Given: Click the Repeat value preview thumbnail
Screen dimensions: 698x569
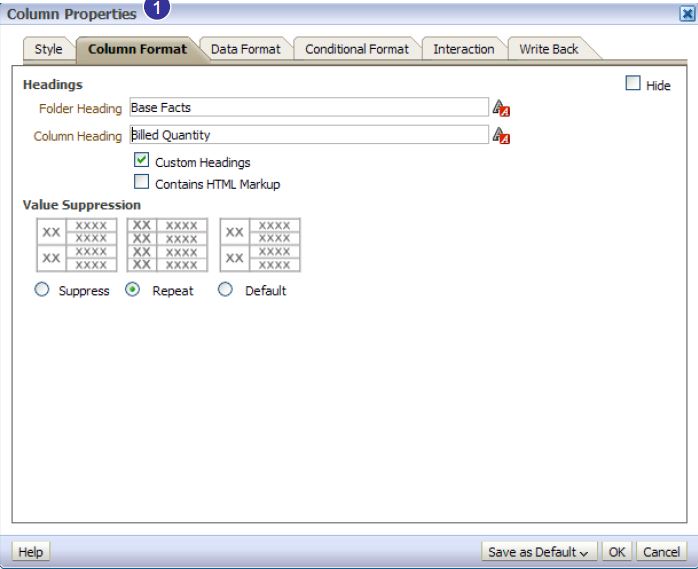Looking at the screenshot, I should (167, 245).
